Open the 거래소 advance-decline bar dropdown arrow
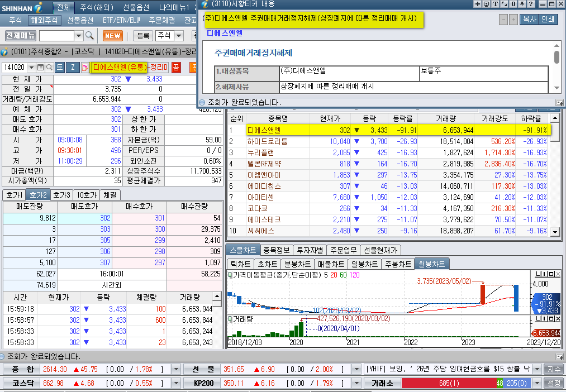Screen dimensions: 566x392 point(537,383)
